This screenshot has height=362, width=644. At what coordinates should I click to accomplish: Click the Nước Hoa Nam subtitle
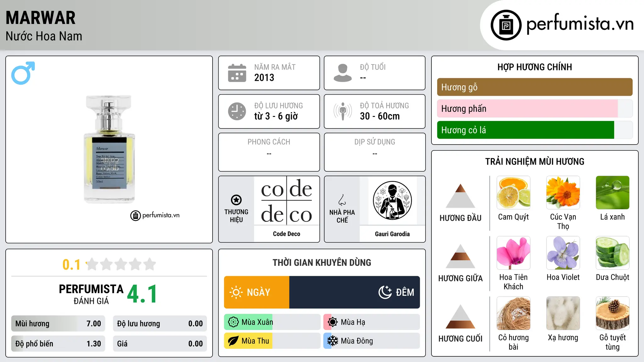pyautogui.click(x=44, y=36)
